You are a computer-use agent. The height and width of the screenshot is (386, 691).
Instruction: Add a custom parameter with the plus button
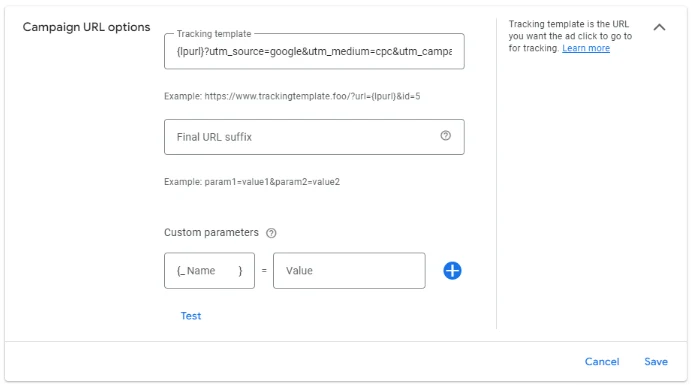click(452, 271)
